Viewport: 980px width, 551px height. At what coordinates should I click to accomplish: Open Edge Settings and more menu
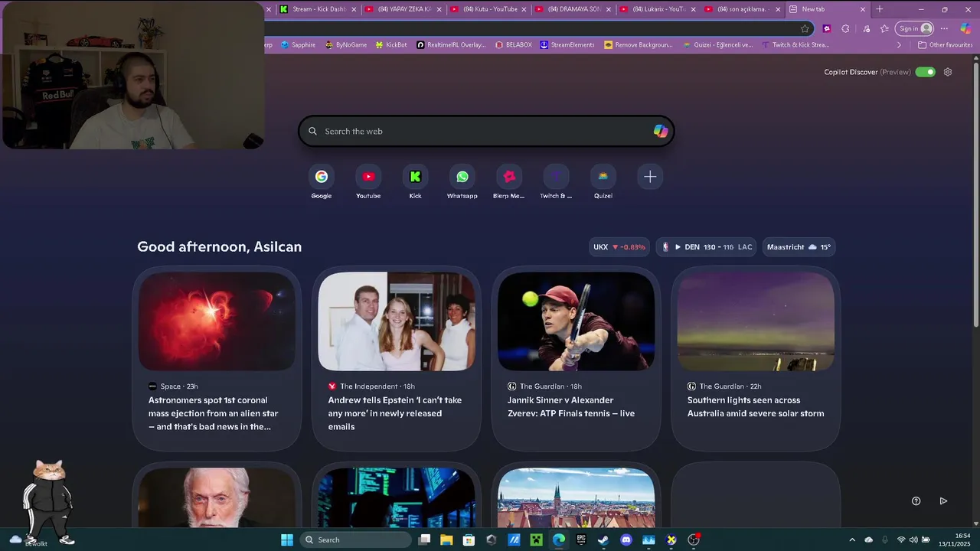coord(944,28)
